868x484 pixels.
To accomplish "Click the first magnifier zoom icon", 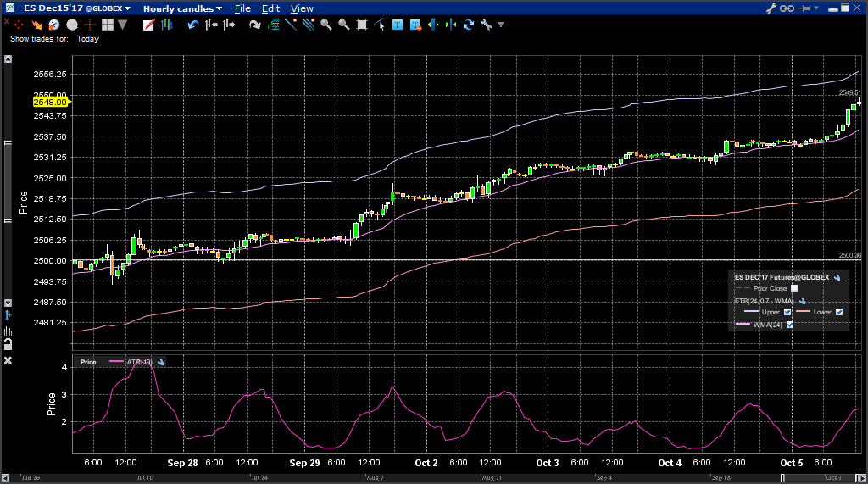I will (326, 25).
